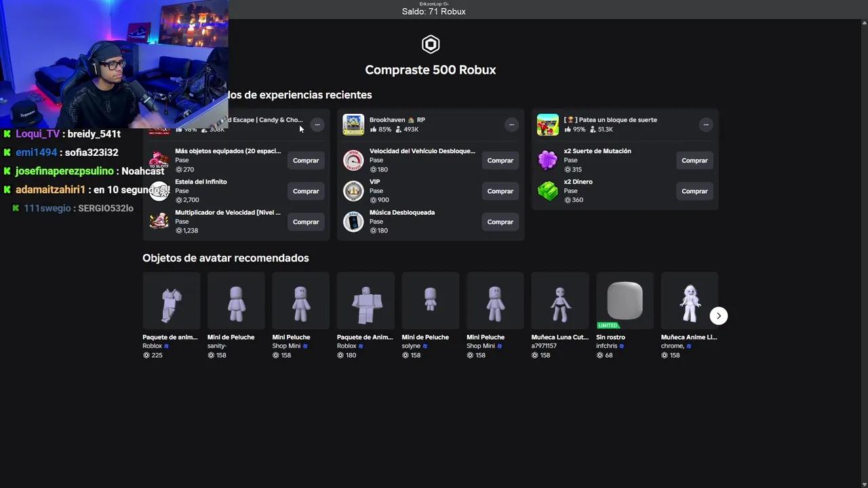Open options menu for Patea un bloque de suerte
Viewport: 868px width, 488px height.
click(x=706, y=125)
